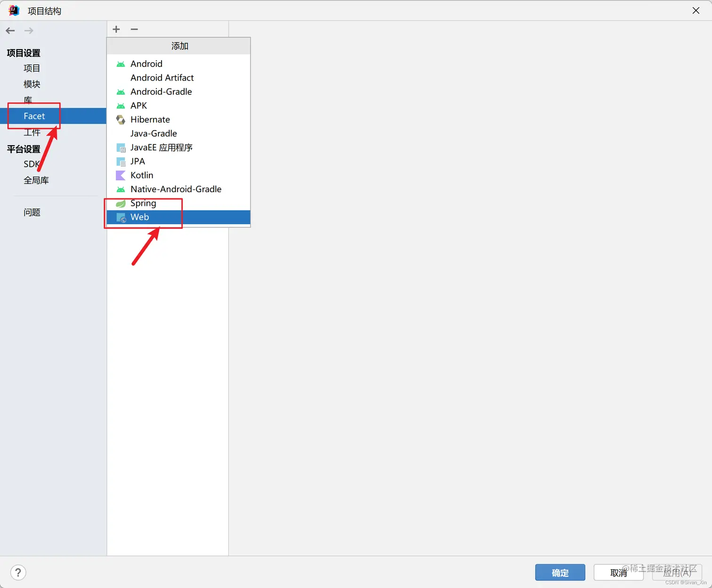Close the 项目结构 dialog
This screenshot has height=588, width=712.
tap(696, 10)
